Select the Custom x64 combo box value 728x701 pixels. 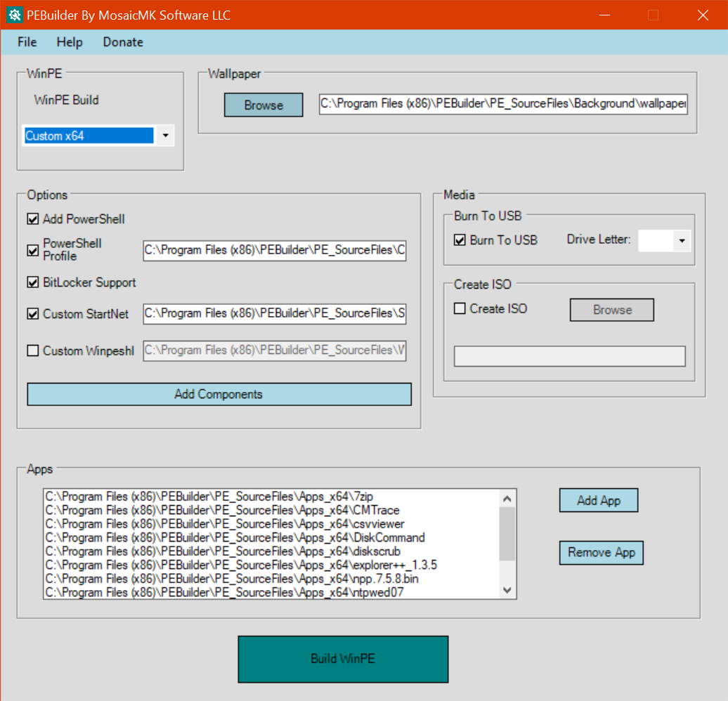pyautogui.click(x=89, y=136)
